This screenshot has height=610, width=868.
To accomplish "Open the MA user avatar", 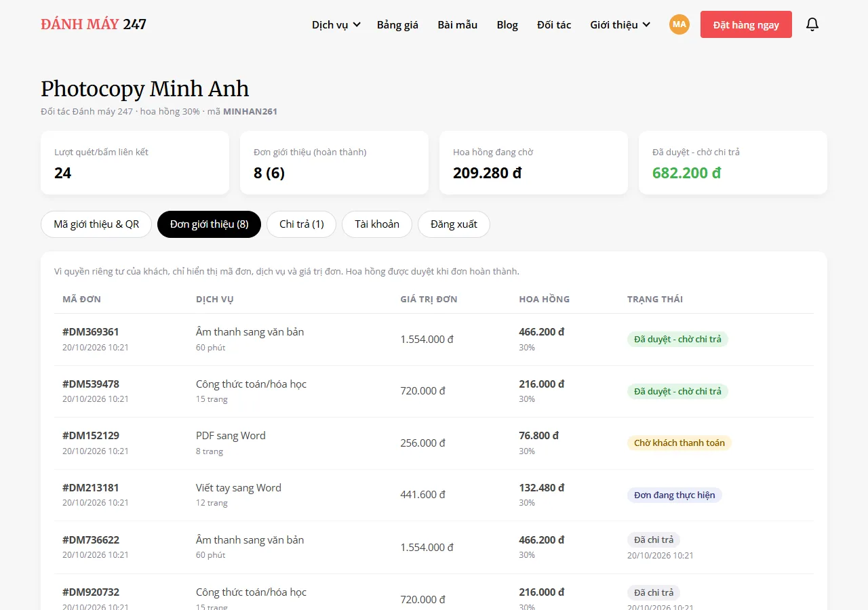I will pyautogui.click(x=679, y=24).
